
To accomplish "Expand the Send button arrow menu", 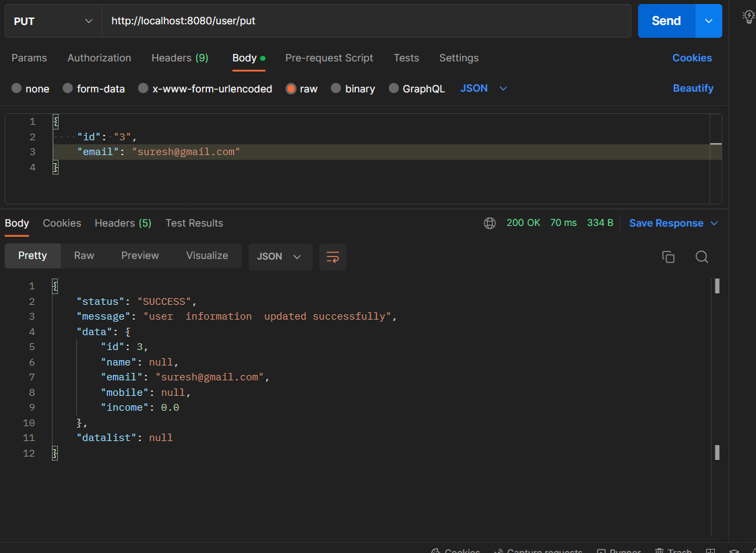I will point(709,21).
